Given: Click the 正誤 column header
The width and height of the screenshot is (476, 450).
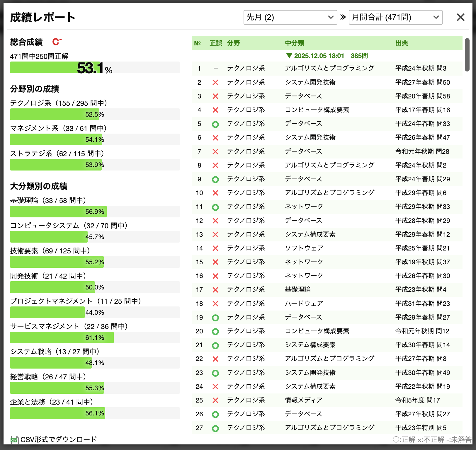Looking at the screenshot, I should (x=216, y=43).
